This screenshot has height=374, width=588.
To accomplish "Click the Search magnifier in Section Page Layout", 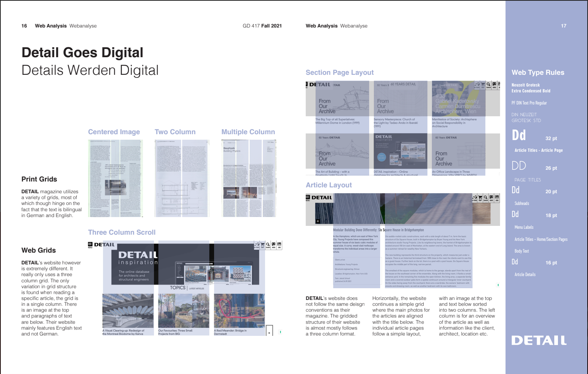I will (x=488, y=85).
